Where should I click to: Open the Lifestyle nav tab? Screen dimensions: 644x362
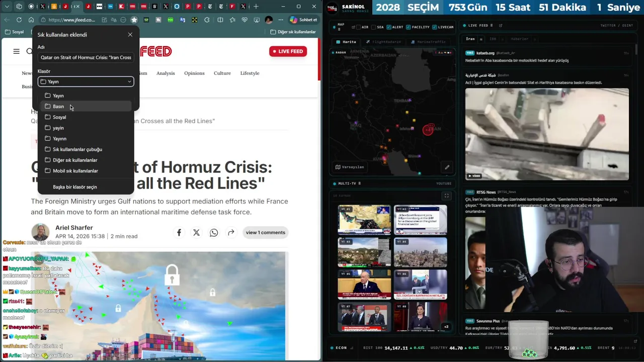click(x=250, y=73)
